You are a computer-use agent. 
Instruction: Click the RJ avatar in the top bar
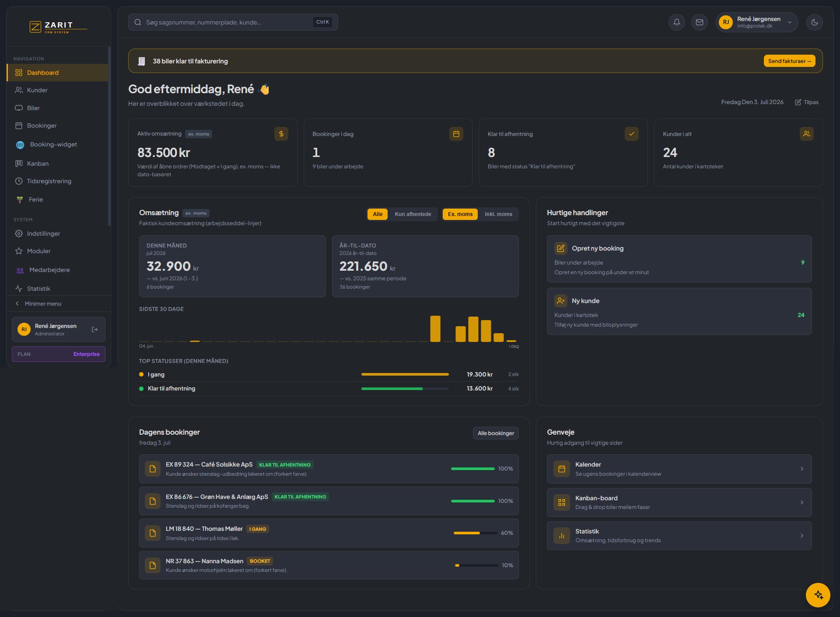tap(725, 22)
